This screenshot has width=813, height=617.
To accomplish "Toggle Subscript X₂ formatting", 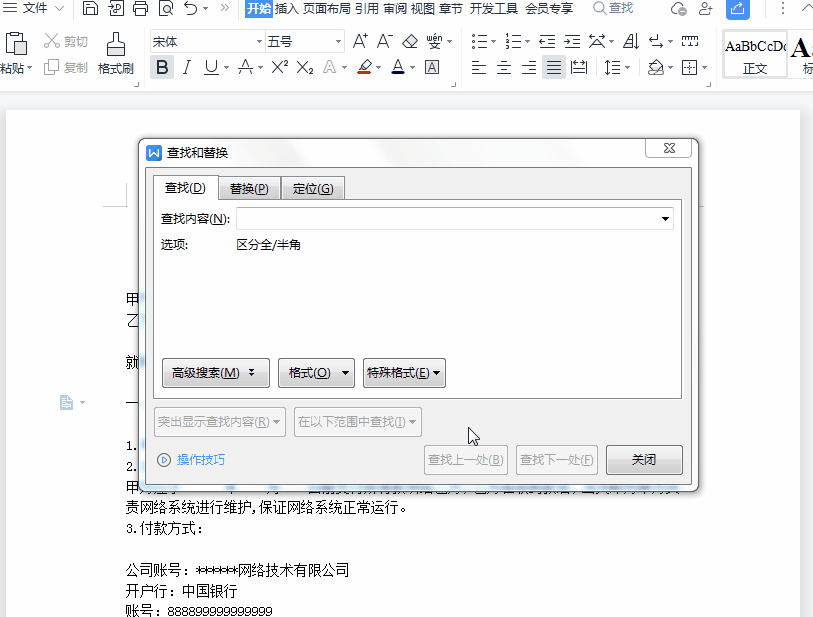I will tap(305, 67).
